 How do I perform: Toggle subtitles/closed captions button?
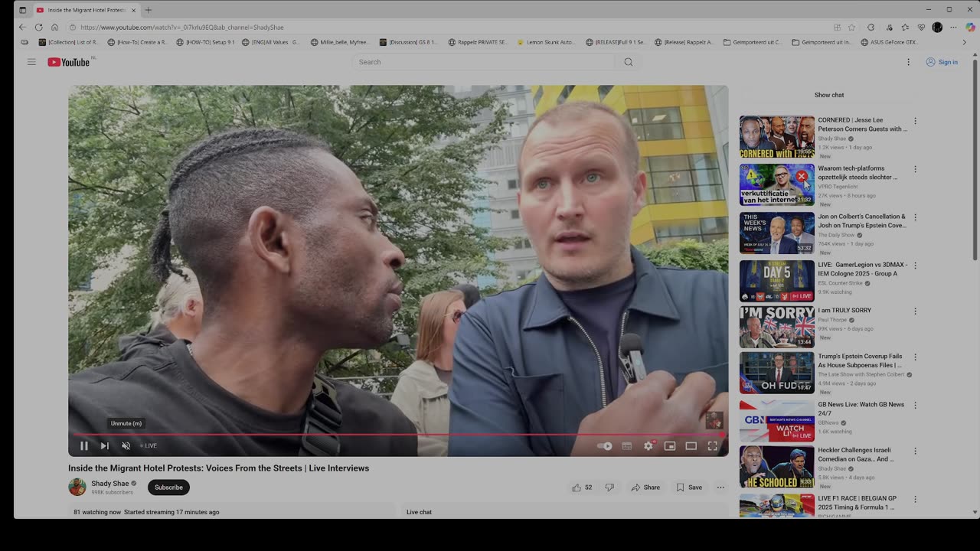click(x=626, y=446)
